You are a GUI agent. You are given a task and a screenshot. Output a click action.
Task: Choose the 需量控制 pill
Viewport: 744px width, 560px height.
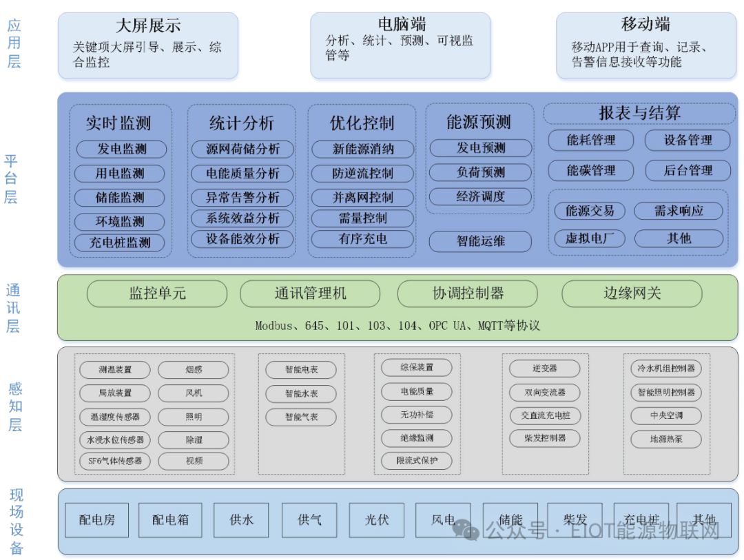pyautogui.click(x=362, y=218)
